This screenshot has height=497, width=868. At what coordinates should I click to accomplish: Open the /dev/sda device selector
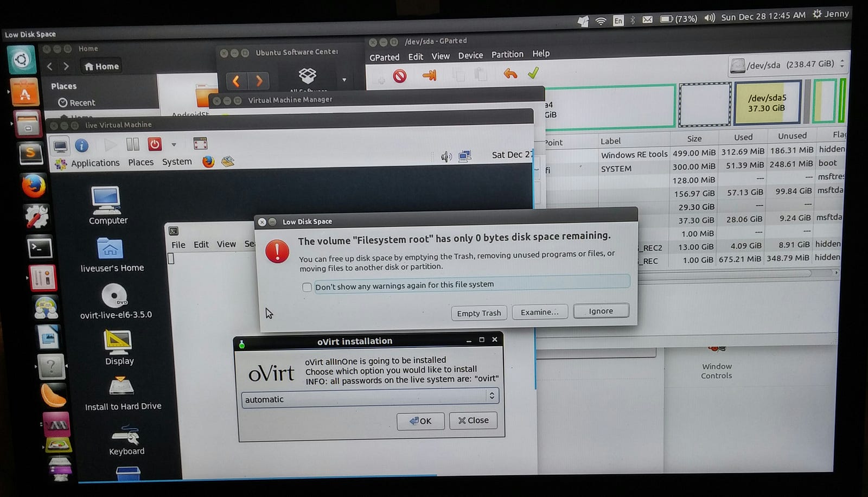787,65
